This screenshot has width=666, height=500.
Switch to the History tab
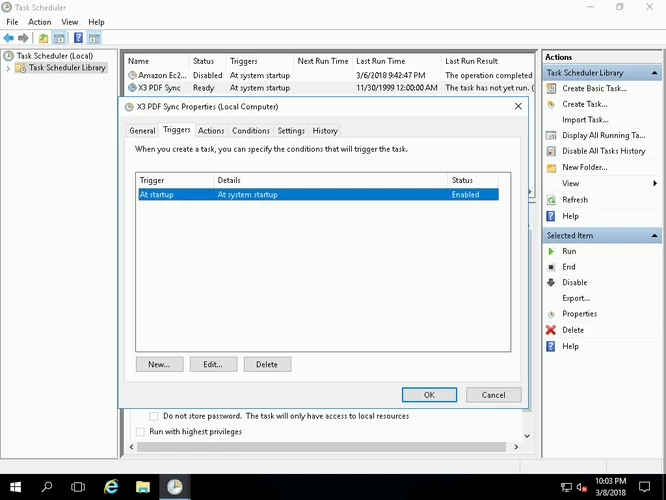[x=325, y=131]
